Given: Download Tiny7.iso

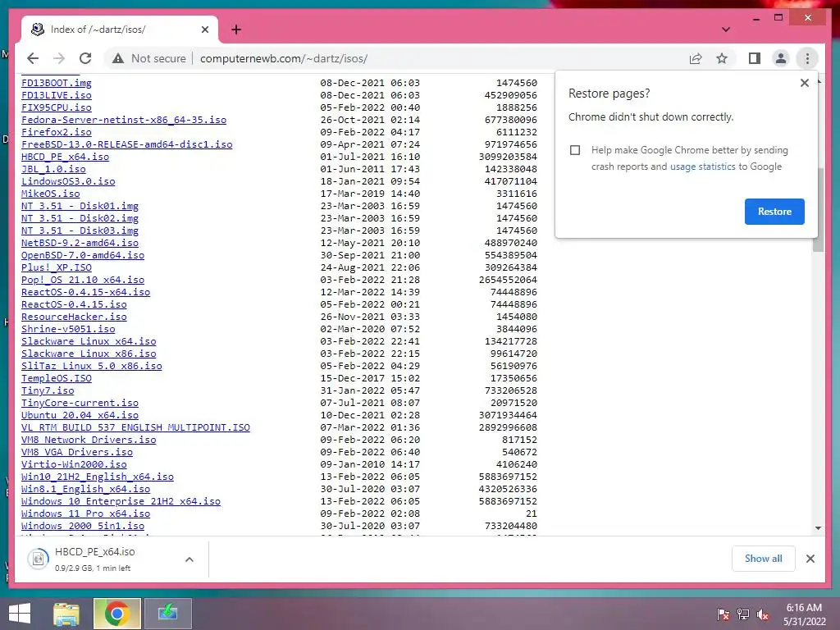Looking at the screenshot, I should (48, 391).
